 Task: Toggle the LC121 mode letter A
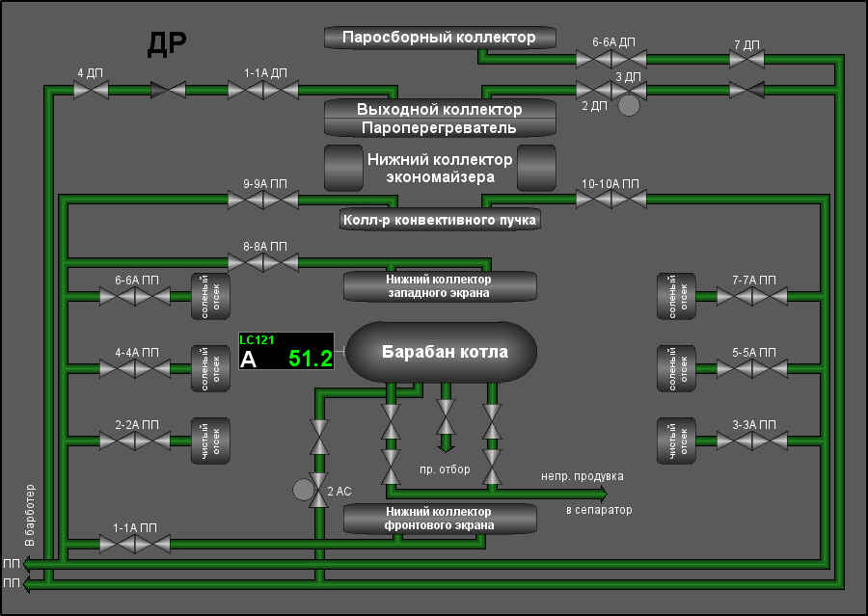[x=249, y=360]
